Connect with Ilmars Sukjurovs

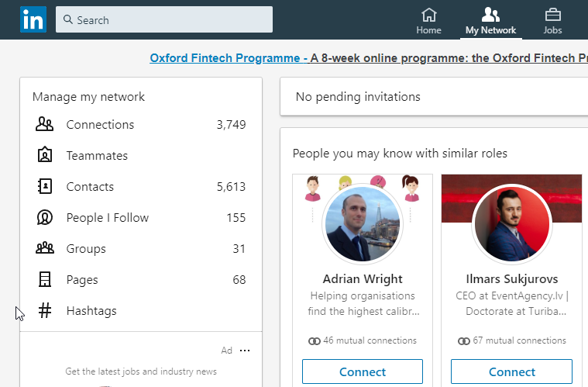tap(512, 371)
